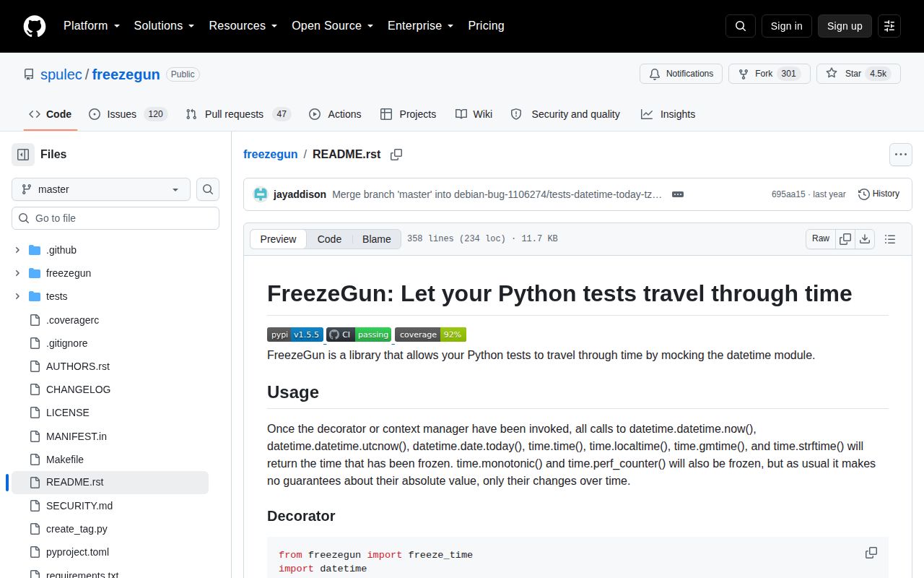The width and height of the screenshot is (924, 578).
Task: Click the search magnifier icon in header
Action: 741,26
